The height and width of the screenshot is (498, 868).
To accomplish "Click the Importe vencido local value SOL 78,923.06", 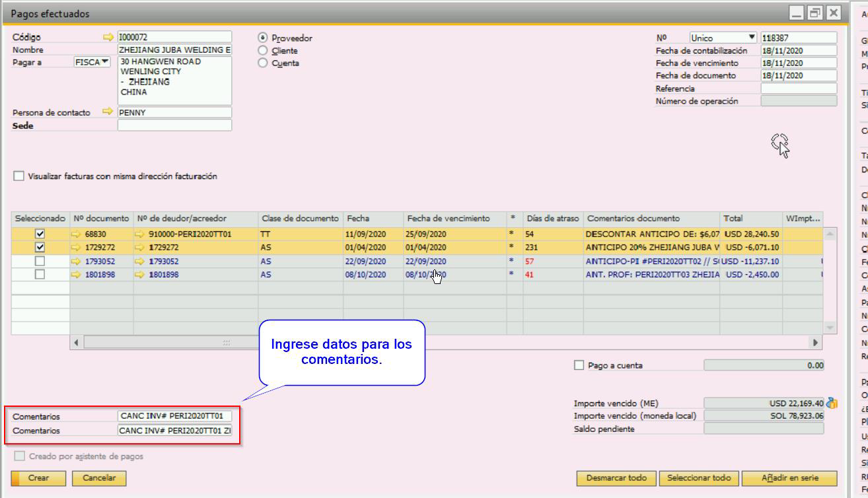I will pos(764,416).
